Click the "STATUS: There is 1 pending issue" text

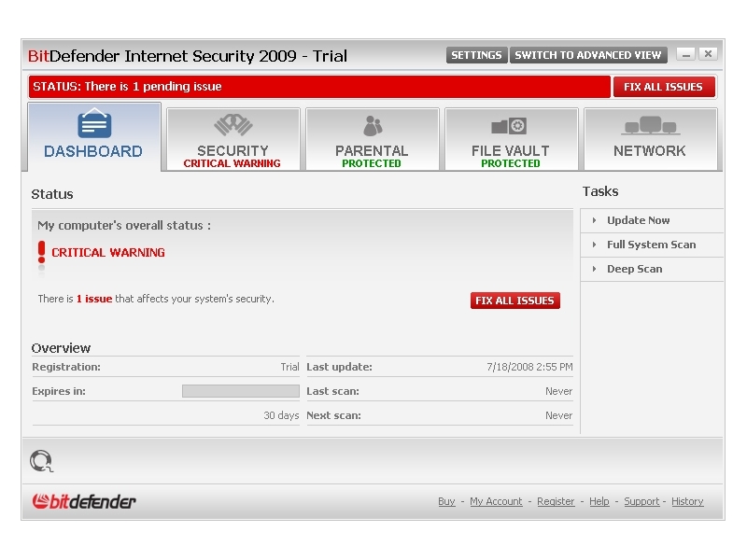127,87
